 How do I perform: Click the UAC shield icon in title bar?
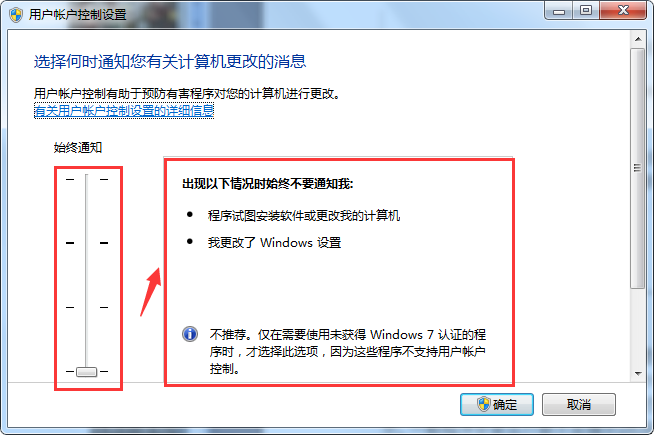[16, 15]
